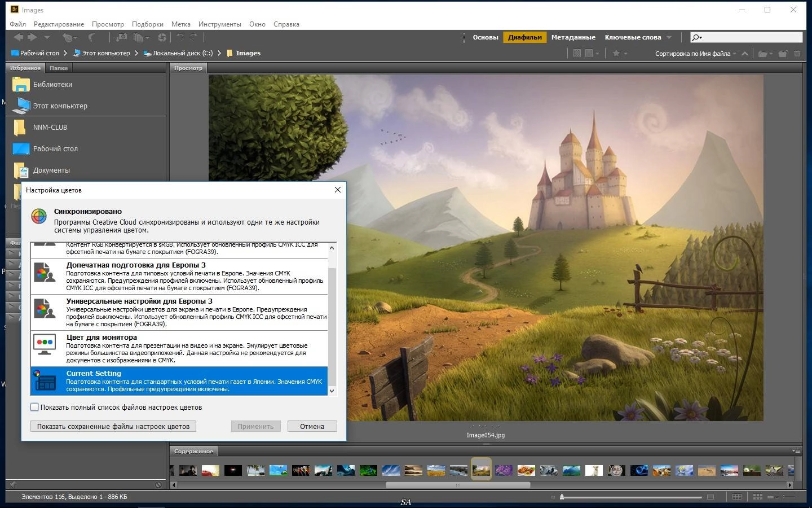Switch to Ключевые слова workspace
This screenshot has width=812, height=508.
[x=633, y=37]
